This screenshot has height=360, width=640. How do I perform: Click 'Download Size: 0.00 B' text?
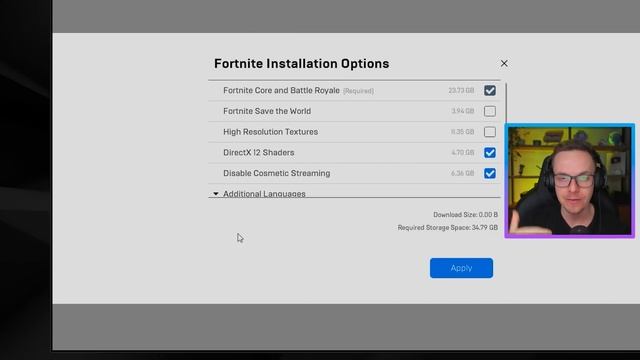[465, 215]
